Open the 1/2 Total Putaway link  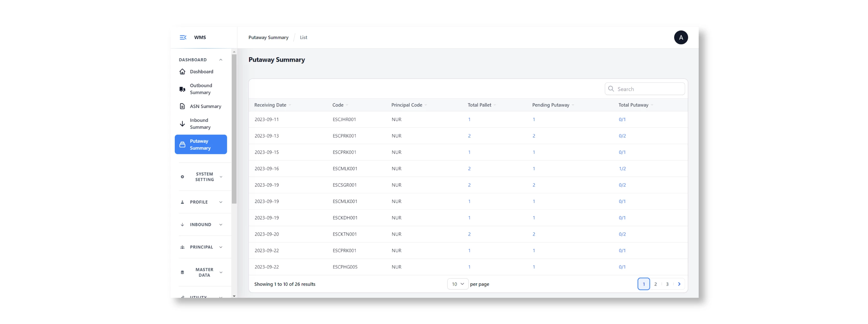622,169
